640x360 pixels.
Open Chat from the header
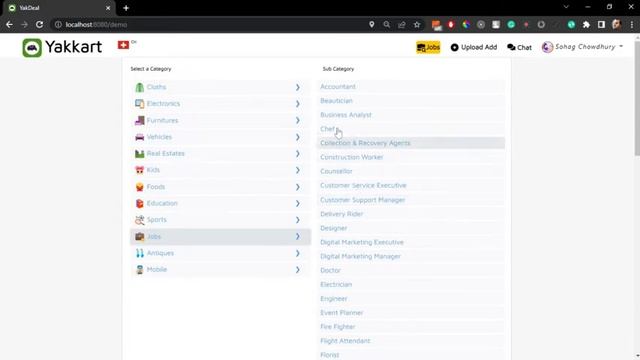(519, 47)
